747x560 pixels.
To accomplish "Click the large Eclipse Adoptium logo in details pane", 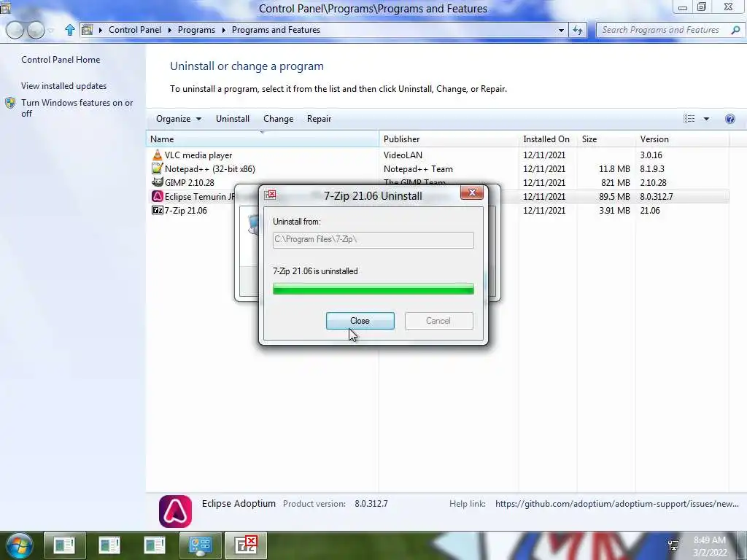I will (175, 511).
